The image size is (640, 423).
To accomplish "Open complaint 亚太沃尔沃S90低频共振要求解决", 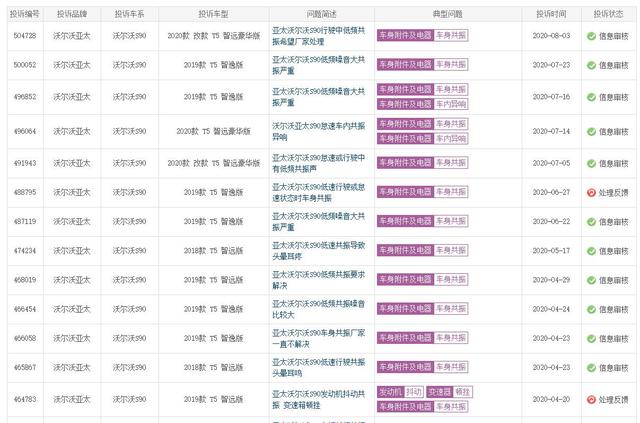I will (x=318, y=280).
